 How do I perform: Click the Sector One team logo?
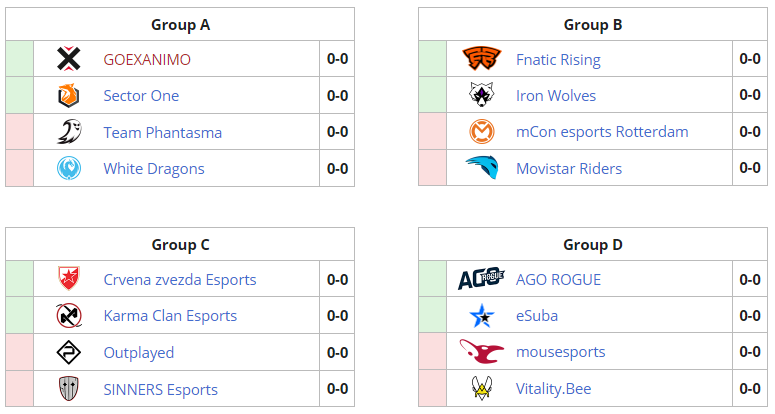[68, 96]
